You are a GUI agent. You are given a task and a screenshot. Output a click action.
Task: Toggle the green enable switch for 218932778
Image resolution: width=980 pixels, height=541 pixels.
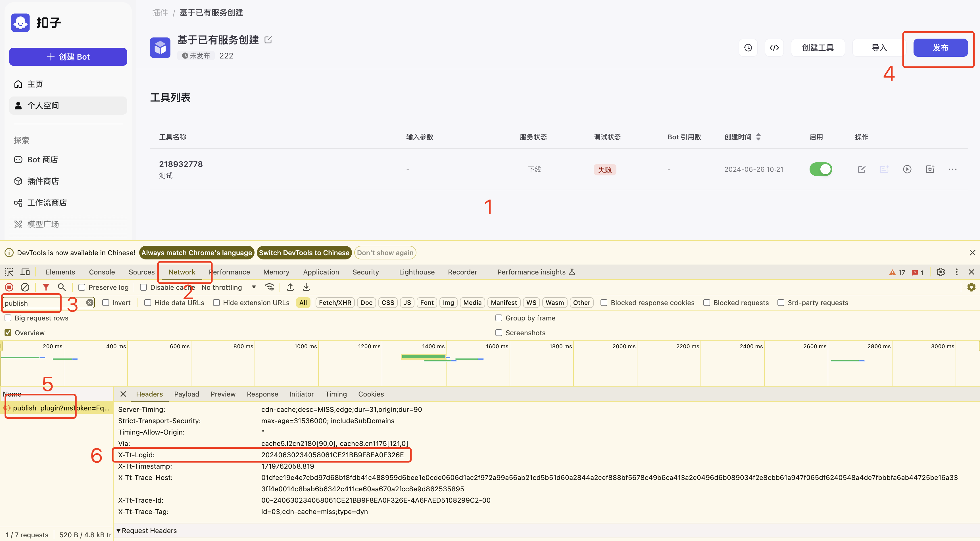(x=821, y=169)
